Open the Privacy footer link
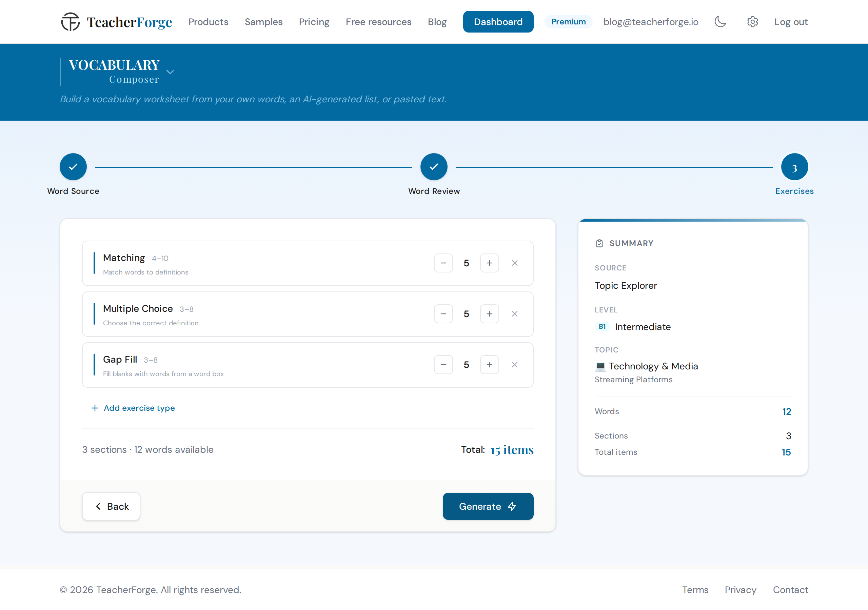This screenshot has width=868, height=610. (x=740, y=590)
